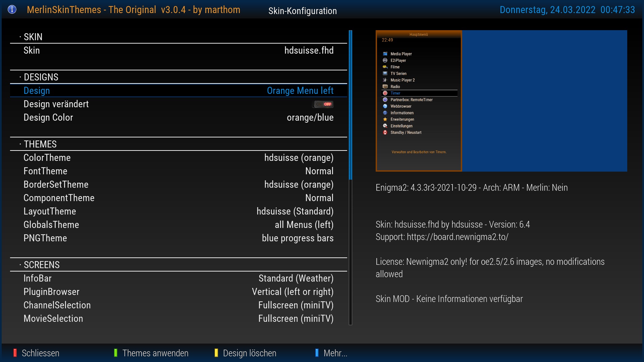Toggle the Design verändert switch
The width and height of the screenshot is (644, 362).
click(323, 104)
